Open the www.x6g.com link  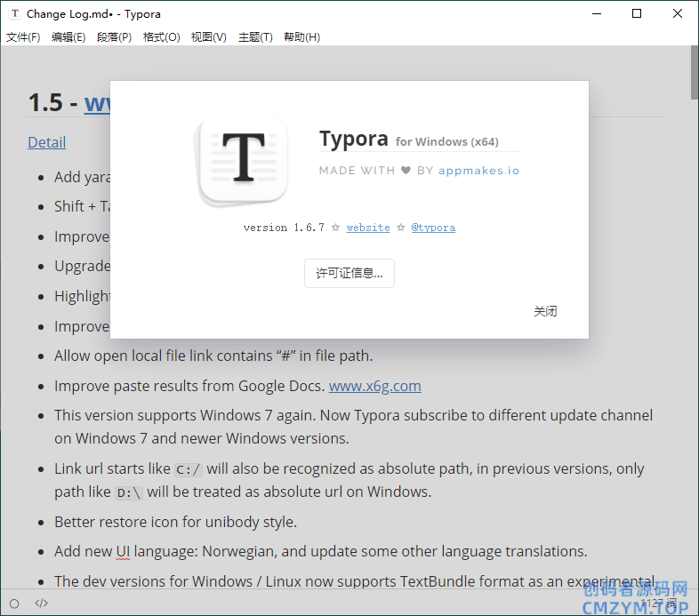pos(374,386)
